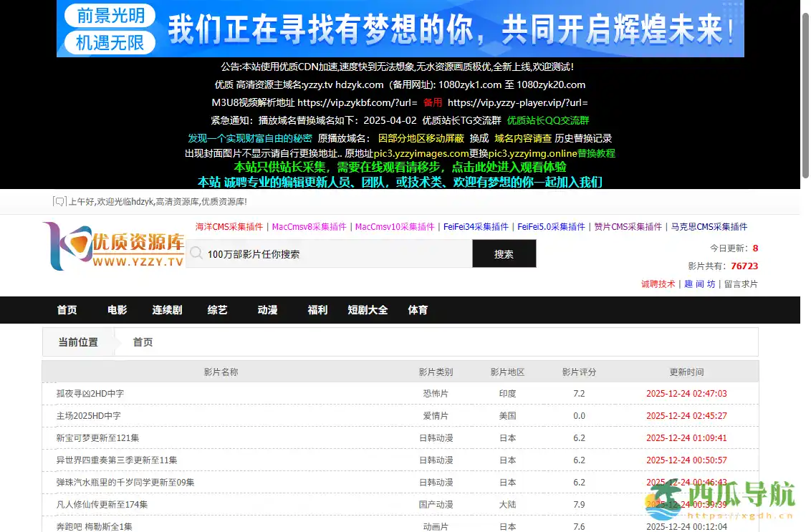
Task: Open the 动漫 category
Action: click(267, 310)
